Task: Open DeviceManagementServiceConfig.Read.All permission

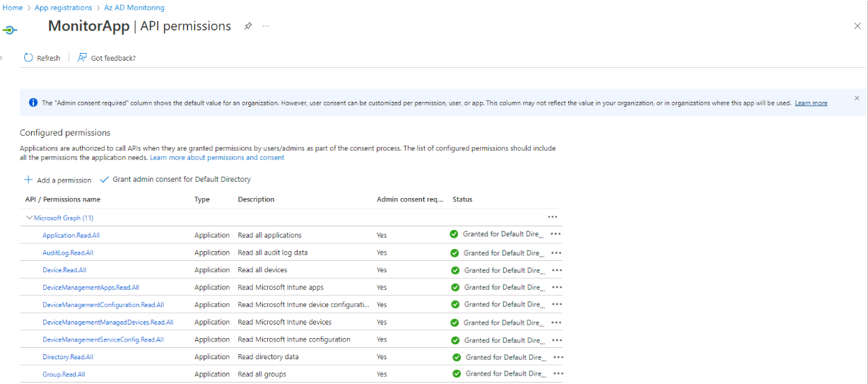Action: click(103, 339)
